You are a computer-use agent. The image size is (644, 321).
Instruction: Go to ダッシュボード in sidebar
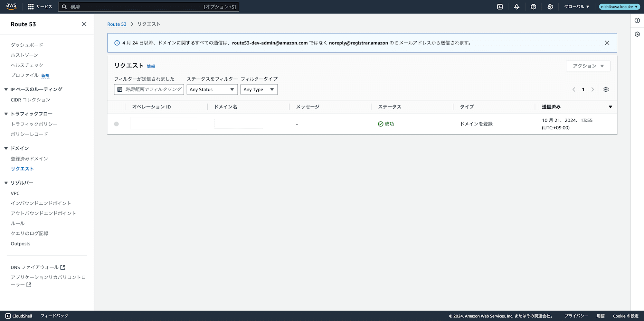pos(27,45)
